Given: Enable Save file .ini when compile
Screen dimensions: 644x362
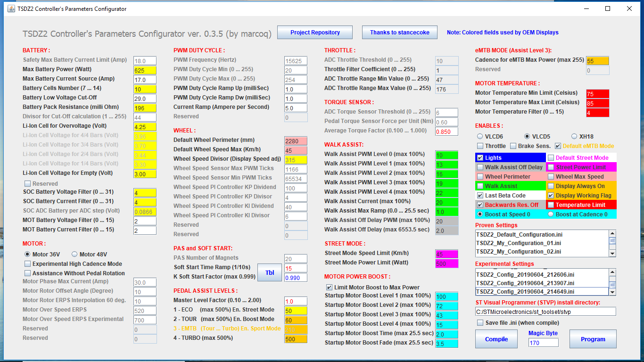Looking at the screenshot, I should click(x=480, y=323).
